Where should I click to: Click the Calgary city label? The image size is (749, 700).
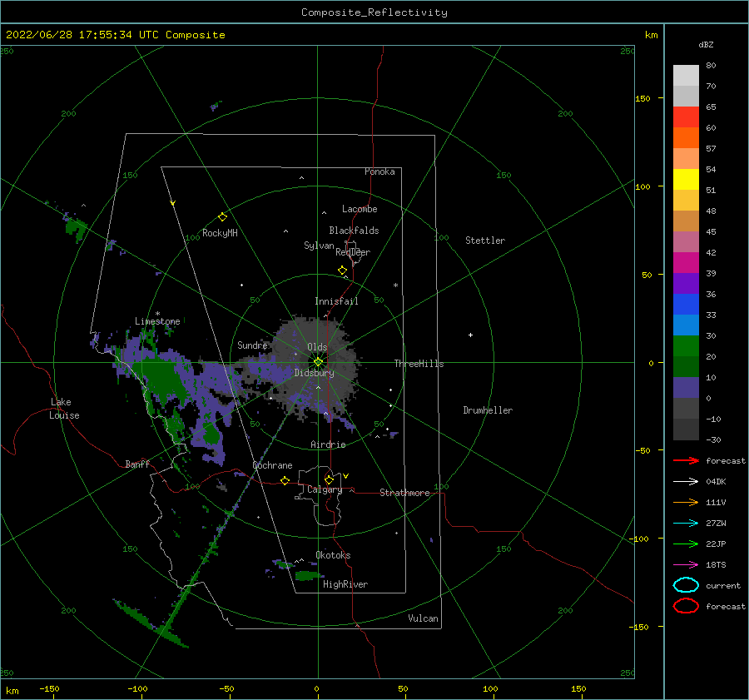point(325,489)
